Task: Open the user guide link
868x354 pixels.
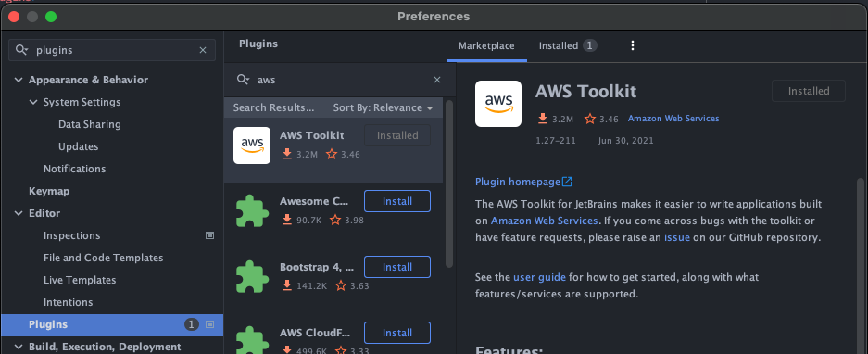Action: [540, 277]
